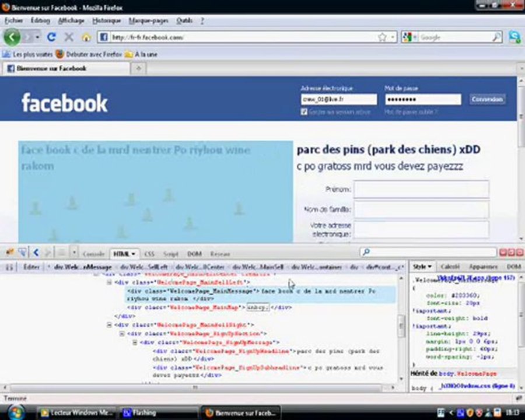Go back with the green Firefox arrow
Screen dimensions: 525x420
pos(12,37)
